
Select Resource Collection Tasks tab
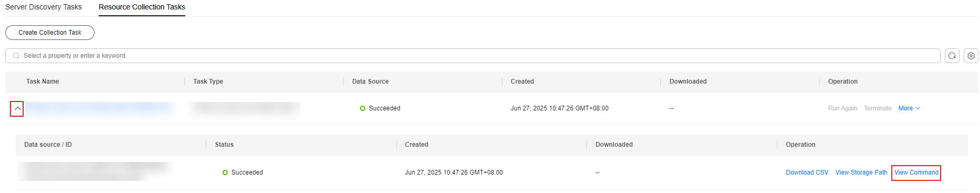pos(142,7)
